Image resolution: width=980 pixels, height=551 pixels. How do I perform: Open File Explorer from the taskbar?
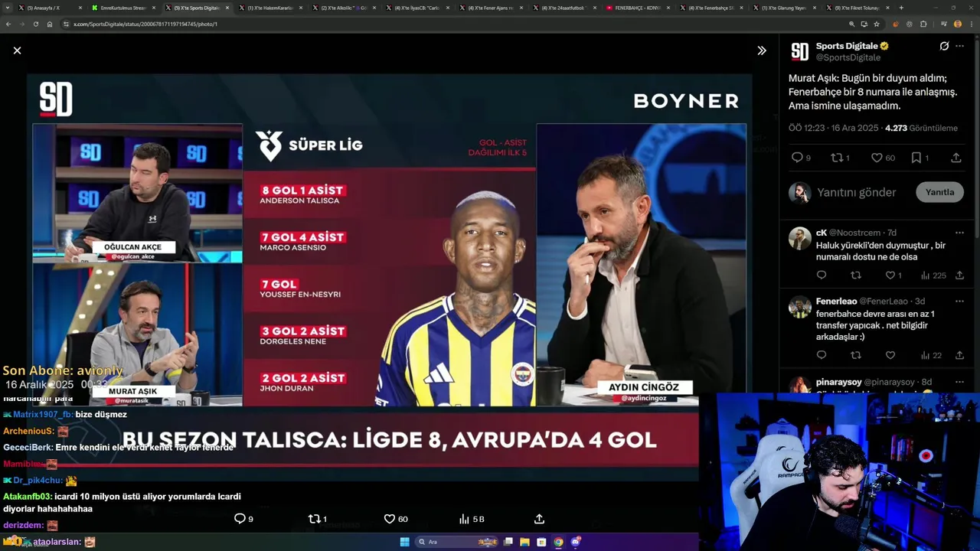point(524,542)
